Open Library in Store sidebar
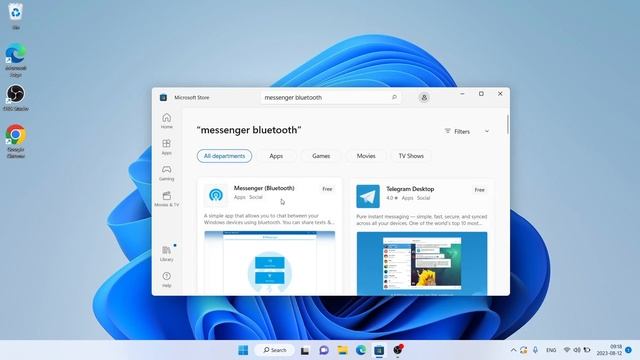The height and width of the screenshot is (360, 640). tap(167, 253)
